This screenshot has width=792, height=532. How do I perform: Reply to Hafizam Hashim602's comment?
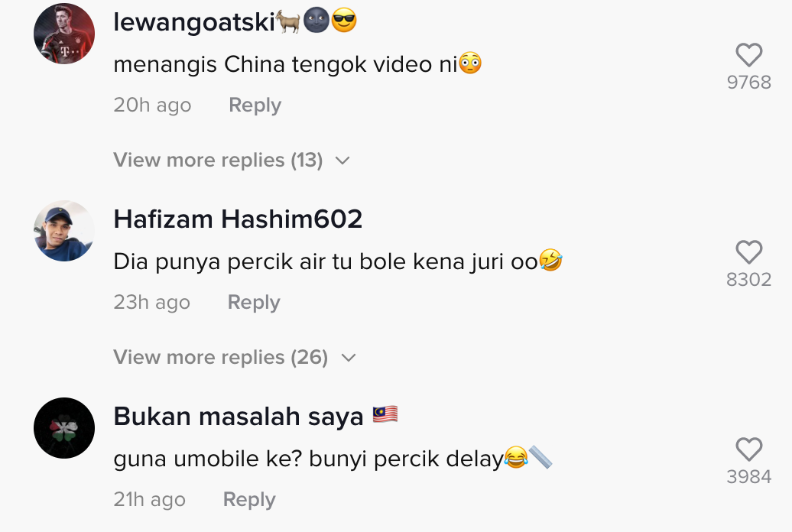254,302
